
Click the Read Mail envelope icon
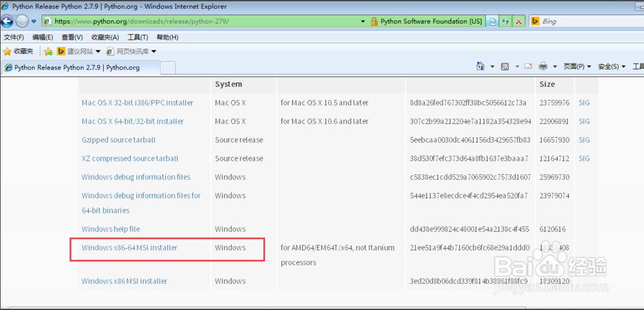(x=528, y=66)
